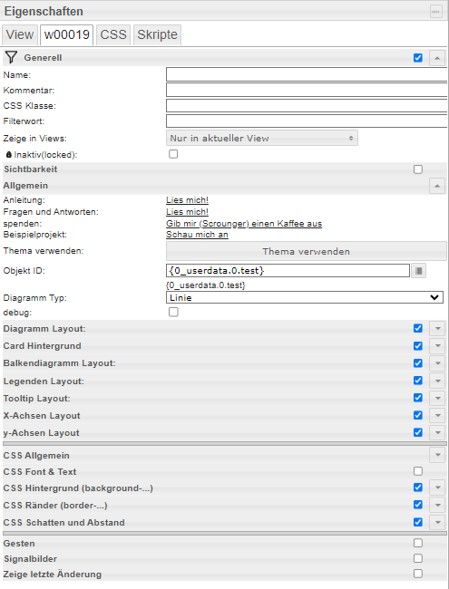This screenshot has height=589, width=449.
Task: Click the filter funnel icon beside Generell
Action: pyautogui.click(x=11, y=57)
